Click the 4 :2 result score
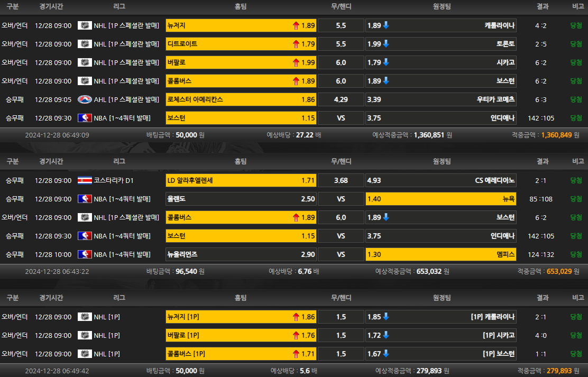588x377 pixels. point(541,25)
